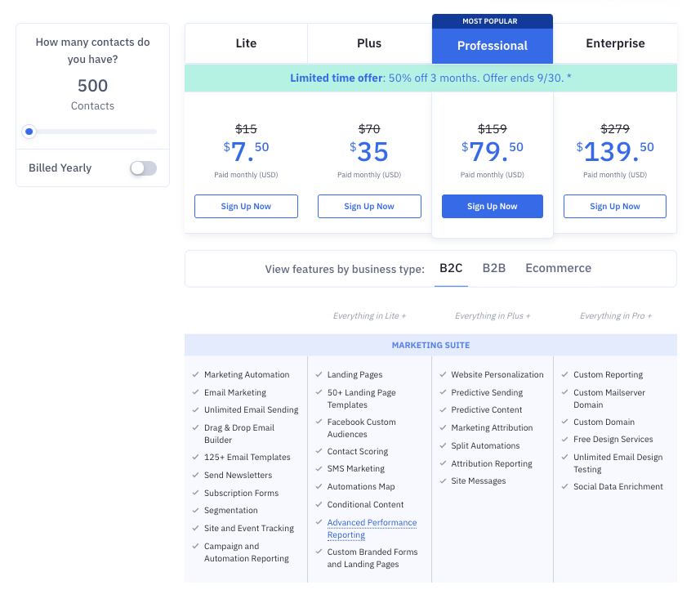700x590 pixels.
Task: Click the Everything in Lite + label
Action: [369, 315]
